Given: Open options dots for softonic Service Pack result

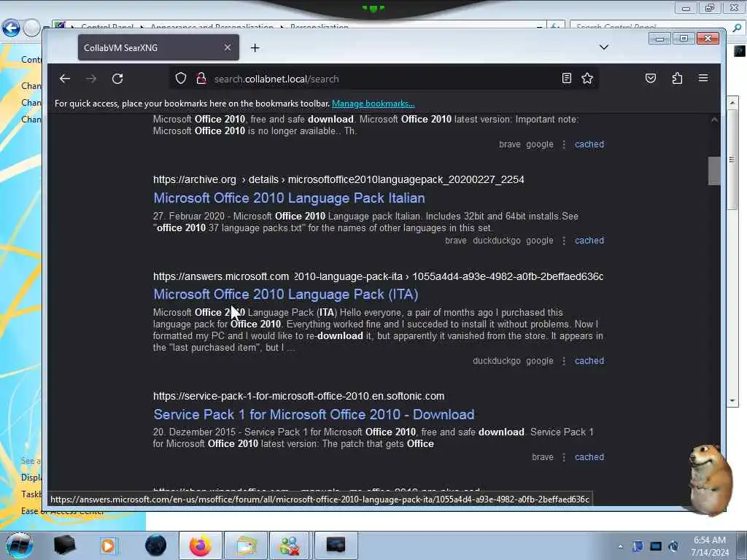Looking at the screenshot, I should (564, 456).
